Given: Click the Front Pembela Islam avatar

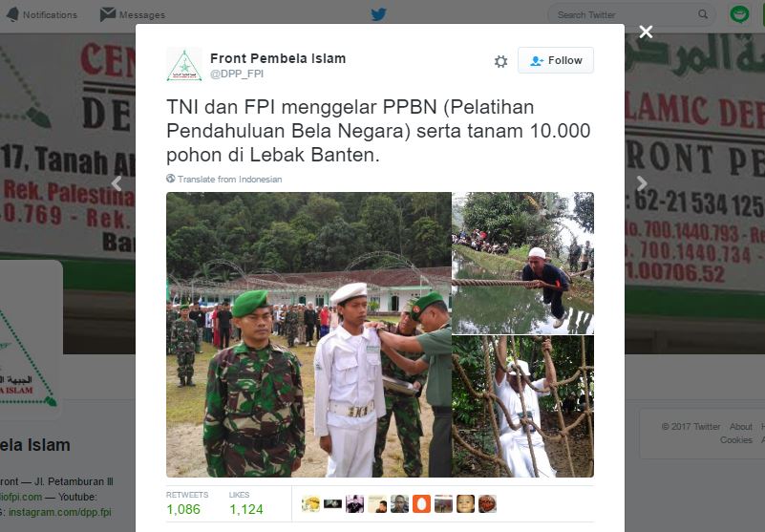Looking at the screenshot, I should pos(184,64).
